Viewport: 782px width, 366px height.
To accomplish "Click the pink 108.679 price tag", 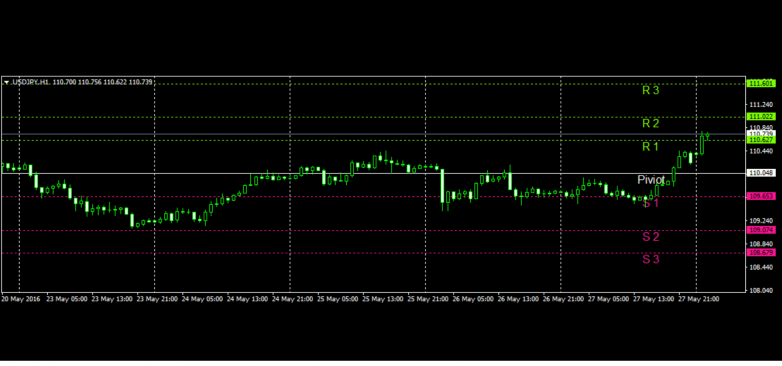I will point(761,253).
